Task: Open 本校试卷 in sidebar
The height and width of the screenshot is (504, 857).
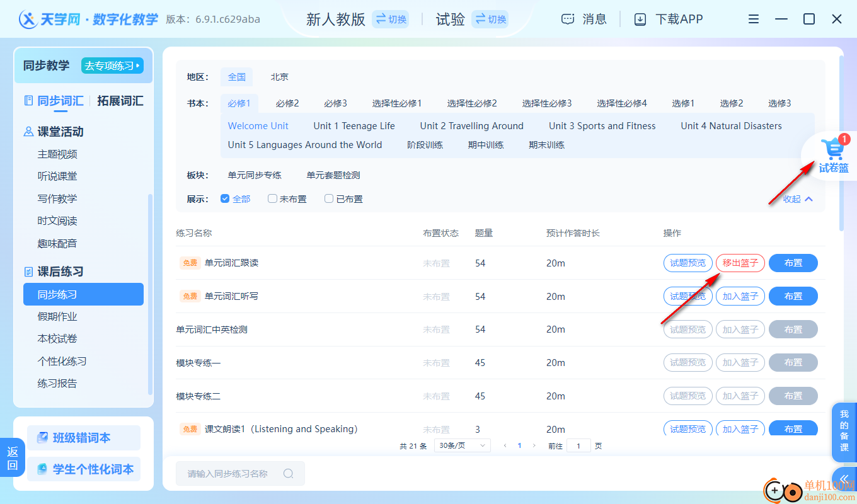Action: (57, 338)
